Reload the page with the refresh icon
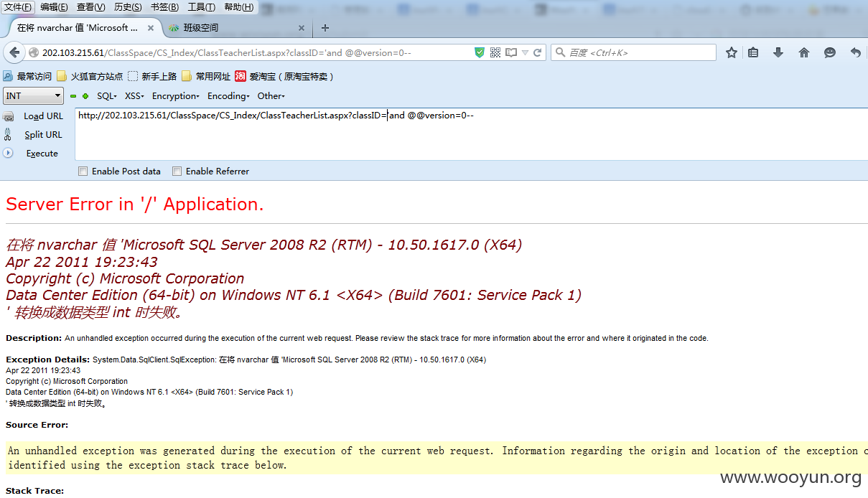The height and width of the screenshot is (498, 868). [x=537, y=52]
